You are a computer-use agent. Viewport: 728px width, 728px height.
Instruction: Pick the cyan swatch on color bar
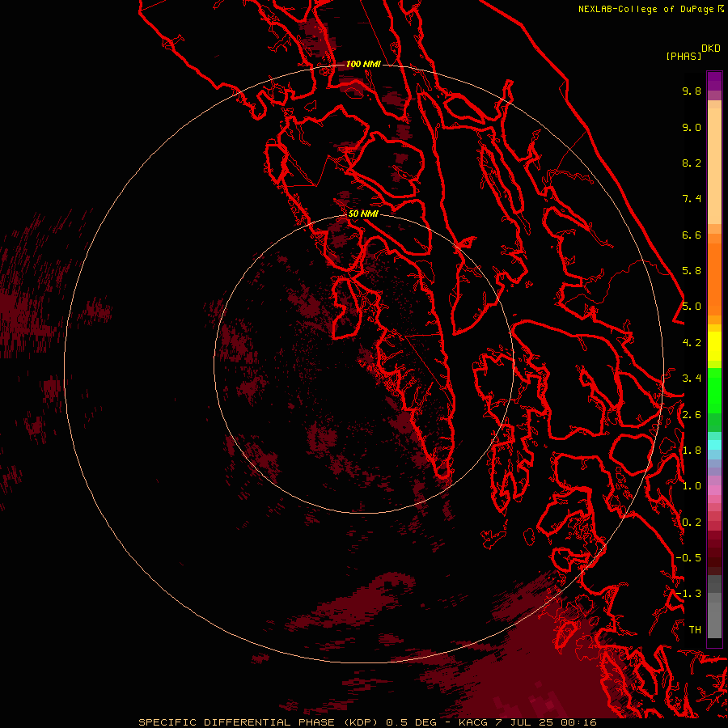tap(714, 445)
